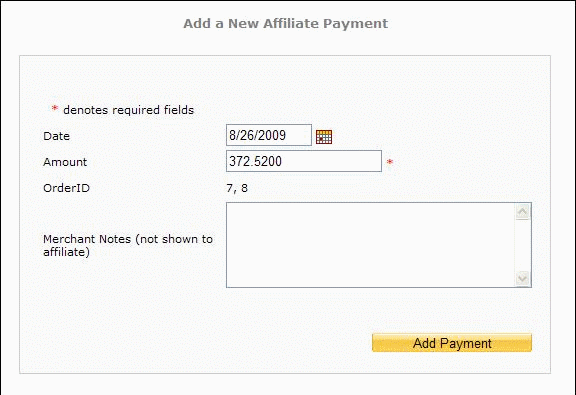Viewport: 576px width, 395px height.
Task: Focus the Amount field showing 372.5200
Action: (304, 161)
